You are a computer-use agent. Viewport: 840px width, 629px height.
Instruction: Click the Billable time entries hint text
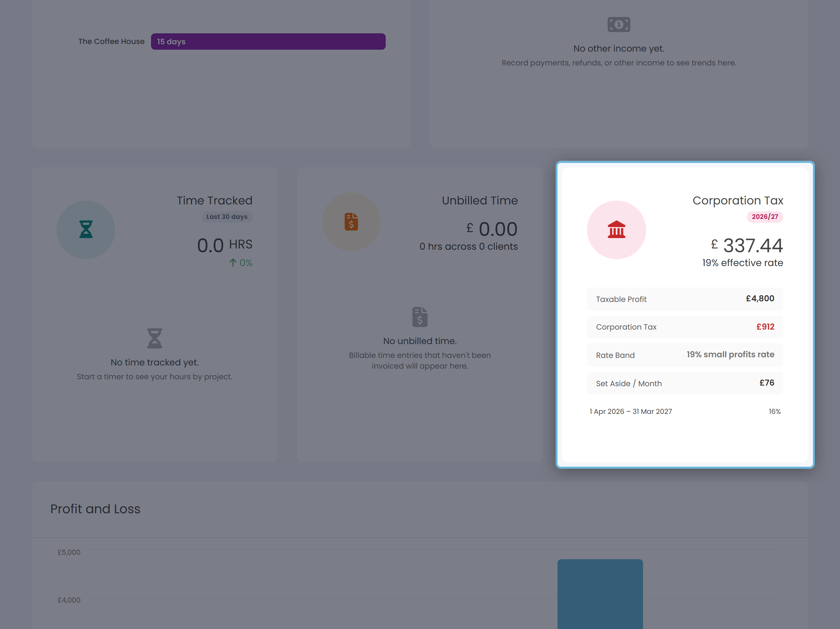coord(420,361)
